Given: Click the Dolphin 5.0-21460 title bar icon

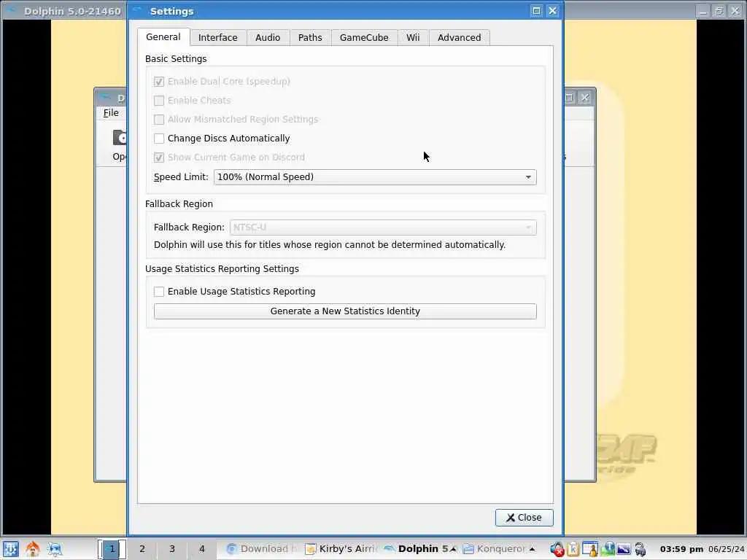Looking at the screenshot, I should [x=12, y=10].
